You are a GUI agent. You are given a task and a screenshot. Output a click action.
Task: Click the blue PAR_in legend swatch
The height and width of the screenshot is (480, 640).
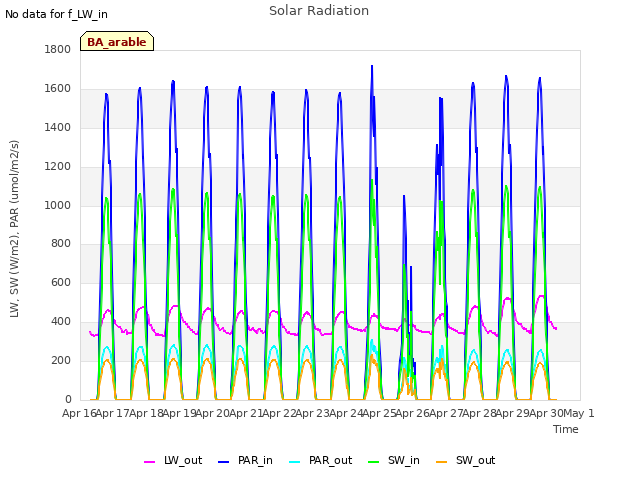[224, 462]
